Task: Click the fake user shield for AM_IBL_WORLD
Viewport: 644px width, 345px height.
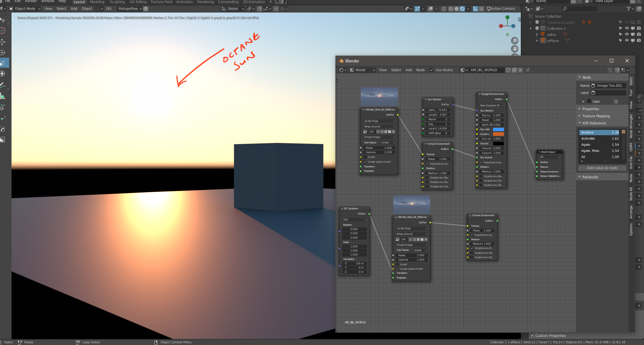Action: [508, 70]
